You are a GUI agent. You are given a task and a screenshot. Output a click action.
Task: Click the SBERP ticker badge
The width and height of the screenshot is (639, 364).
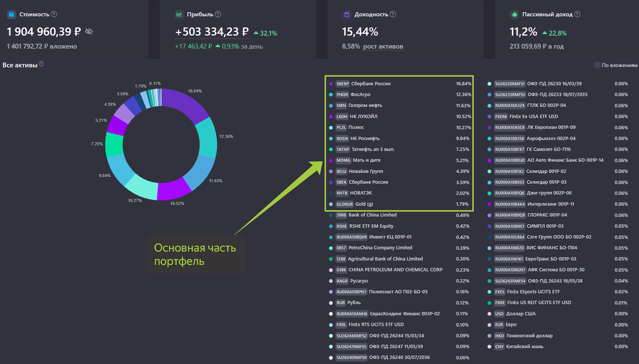[x=342, y=84]
